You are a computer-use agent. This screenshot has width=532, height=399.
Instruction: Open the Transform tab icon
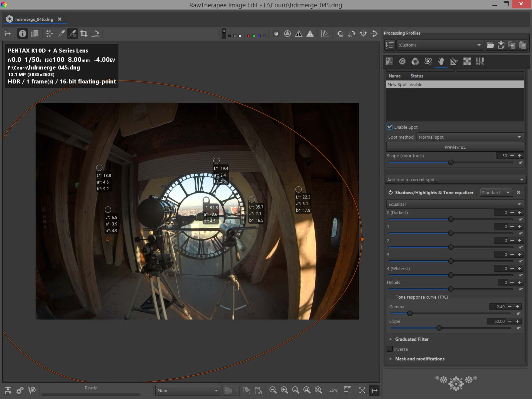[x=454, y=61]
